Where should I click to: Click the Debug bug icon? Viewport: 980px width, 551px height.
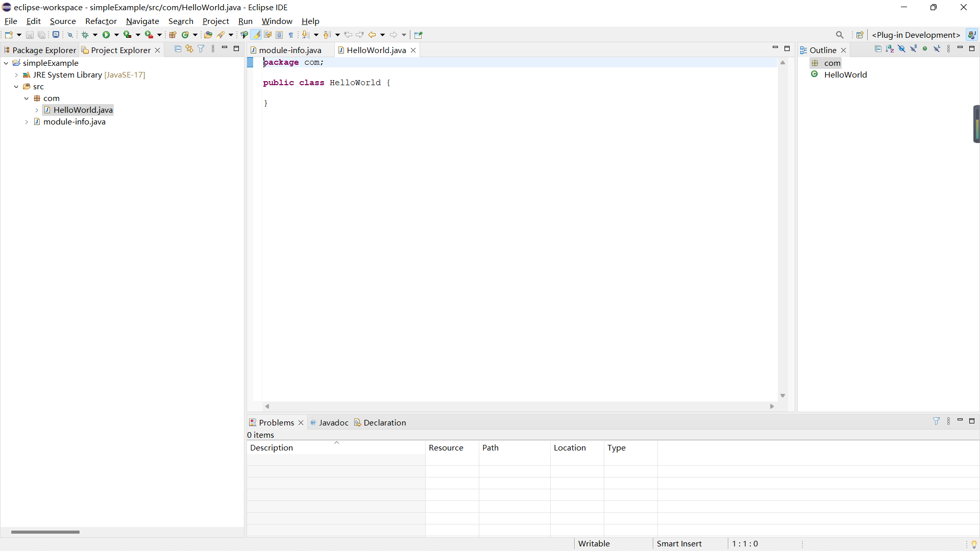tap(85, 35)
